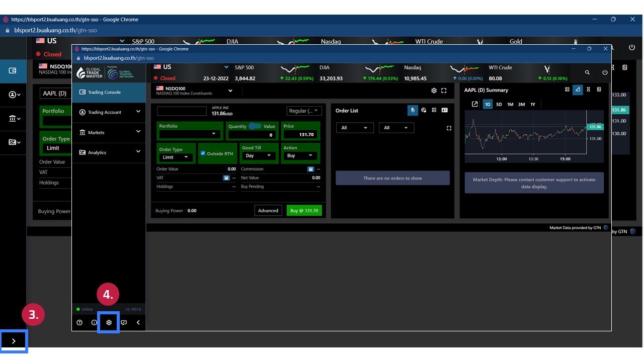Screen dimensions: 644x362
Task: Maximize trading console widget fullscreen icon
Action: (444, 90)
